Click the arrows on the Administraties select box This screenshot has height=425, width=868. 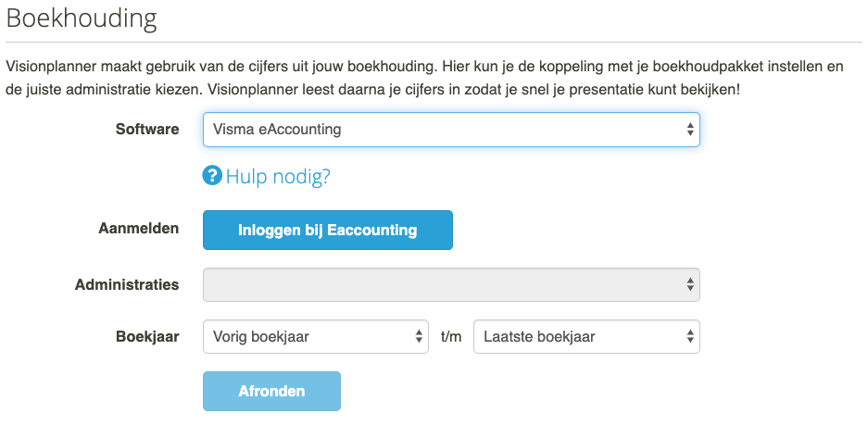[690, 285]
